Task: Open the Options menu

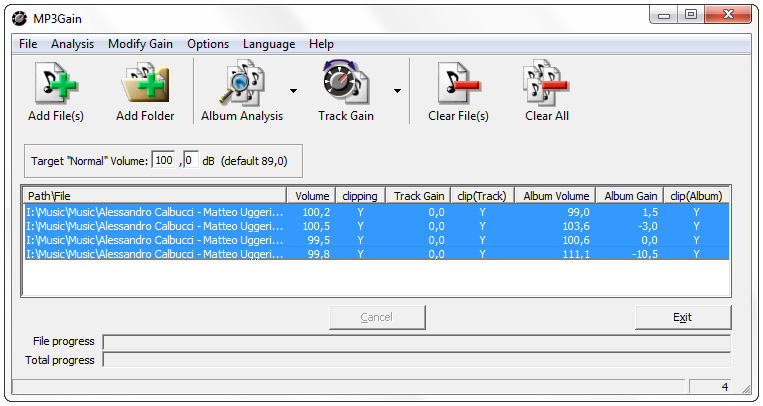Action: pos(208,44)
